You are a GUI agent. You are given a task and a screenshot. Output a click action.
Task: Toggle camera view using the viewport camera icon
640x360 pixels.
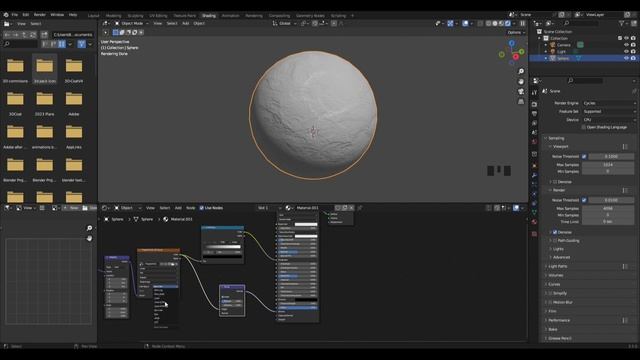click(x=521, y=91)
